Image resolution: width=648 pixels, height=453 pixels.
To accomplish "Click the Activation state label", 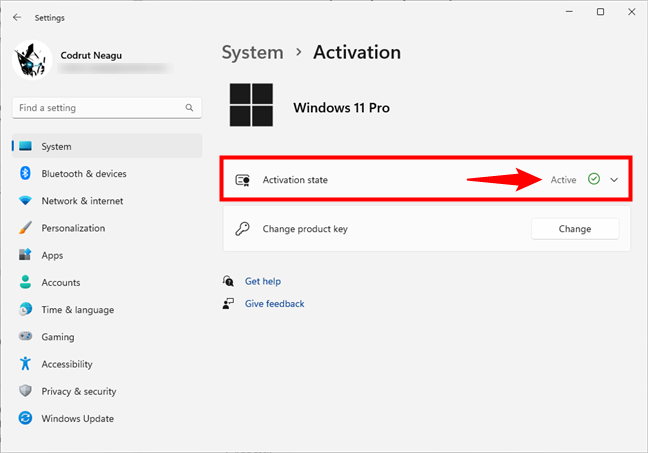I will coord(295,180).
